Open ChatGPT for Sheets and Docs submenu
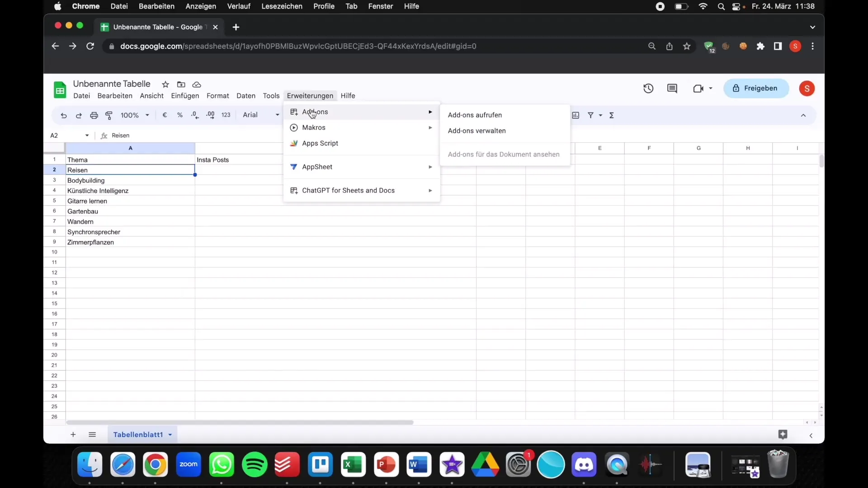 point(362,191)
